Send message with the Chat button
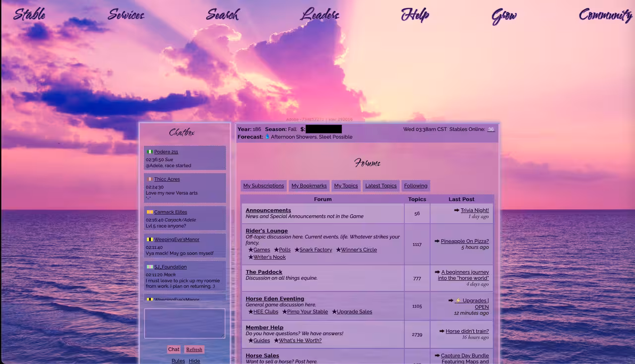The image size is (635, 364). (x=174, y=349)
